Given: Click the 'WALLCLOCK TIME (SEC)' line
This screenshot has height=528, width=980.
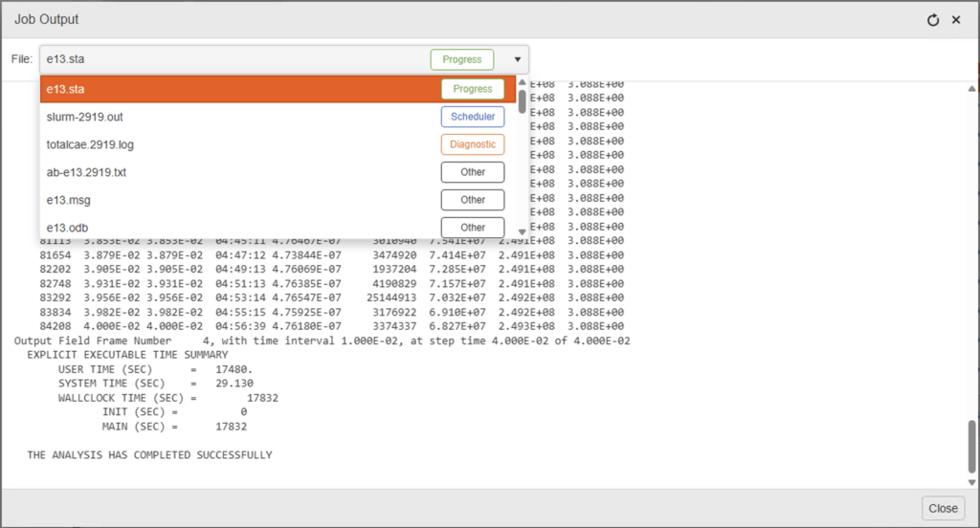Looking at the screenshot, I should [x=168, y=398].
